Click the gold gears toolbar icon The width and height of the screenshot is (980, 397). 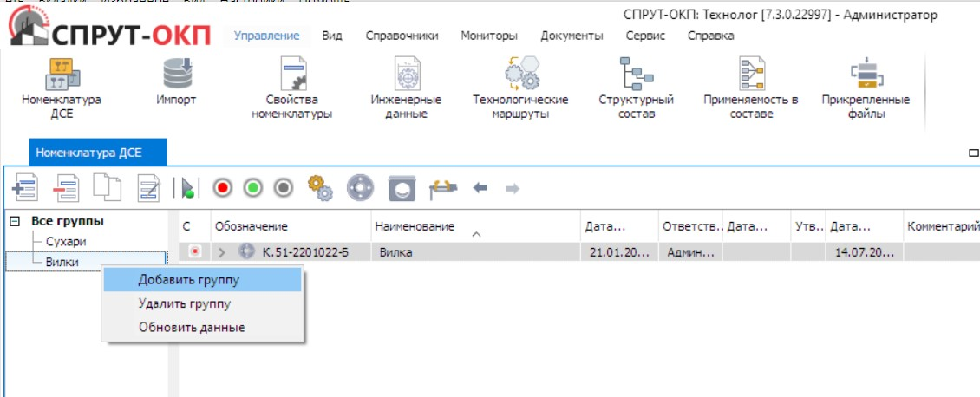coord(321,187)
